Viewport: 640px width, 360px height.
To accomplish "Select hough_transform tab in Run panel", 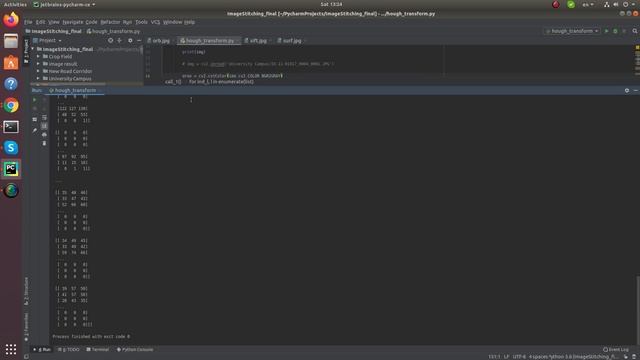I will pyautogui.click(x=75, y=90).
